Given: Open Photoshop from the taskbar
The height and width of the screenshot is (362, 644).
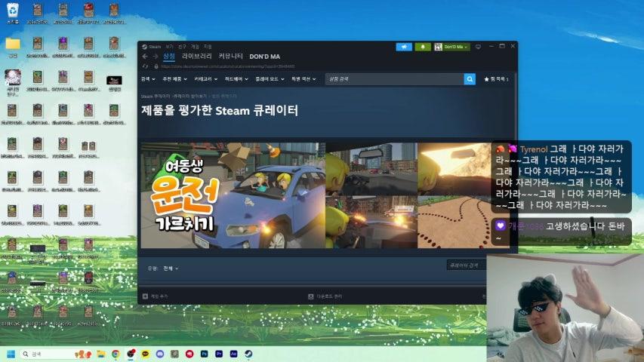Looking at the screenshot, I should tap(204, 354).
